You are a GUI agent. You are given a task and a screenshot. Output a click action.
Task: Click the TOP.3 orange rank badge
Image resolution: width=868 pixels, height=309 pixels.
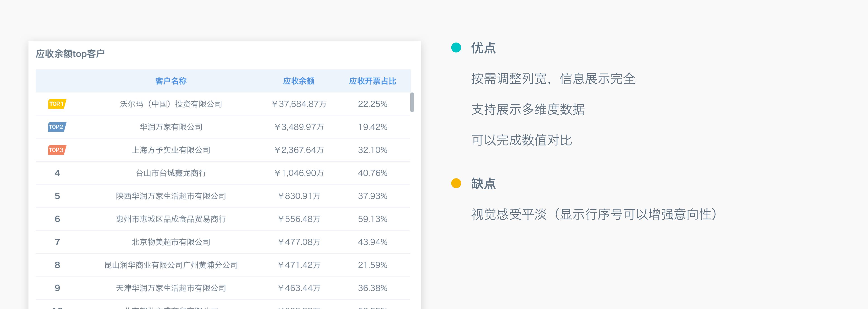point(57,150)
